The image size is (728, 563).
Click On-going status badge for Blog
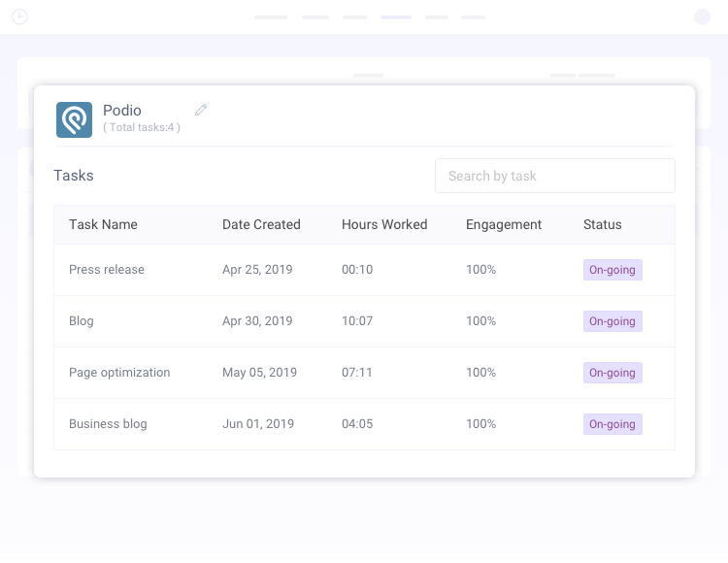pos(612,321)
